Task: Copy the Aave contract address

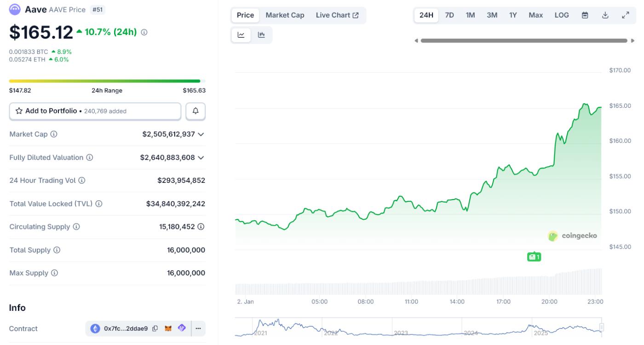Action: pyautogui.click(x=155, y=328)
